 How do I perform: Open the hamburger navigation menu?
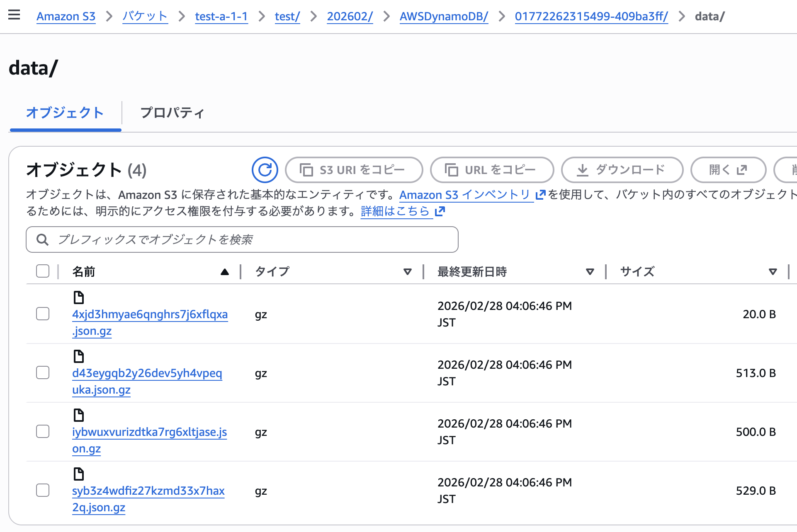pos(14,15)
